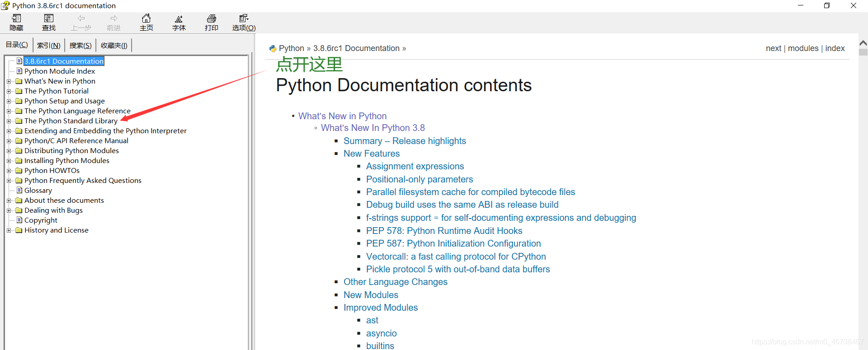Expand Extending and Embedding the Python Interpreter
The height and width of the screenshot is (350, 868).
pos(9,131)
